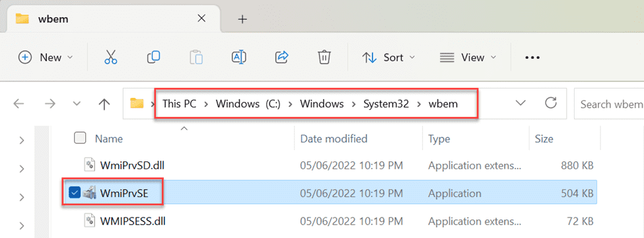Image resolution: width=644 pixels, height=238 pixels.
Task: Select the WmiPrvSE file name
Action: pos(124,193)
